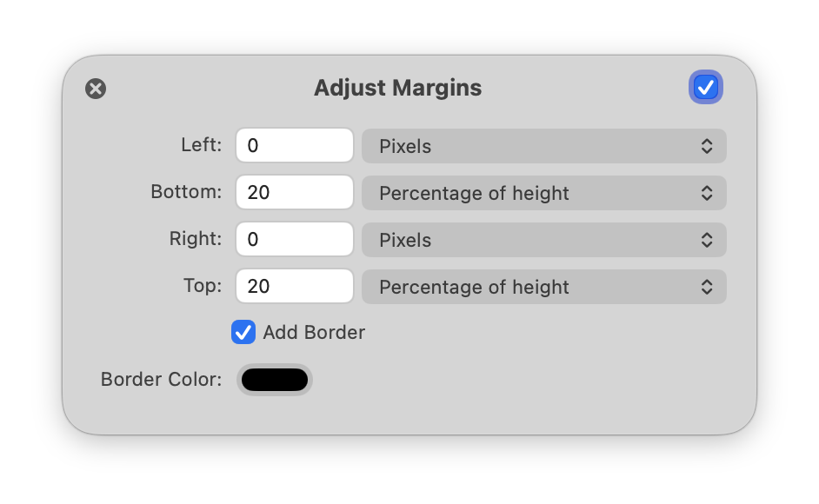Viewport: 819px width, 504px height.
Task: Click the "Bottom:" field label
Action: (186, 192)
